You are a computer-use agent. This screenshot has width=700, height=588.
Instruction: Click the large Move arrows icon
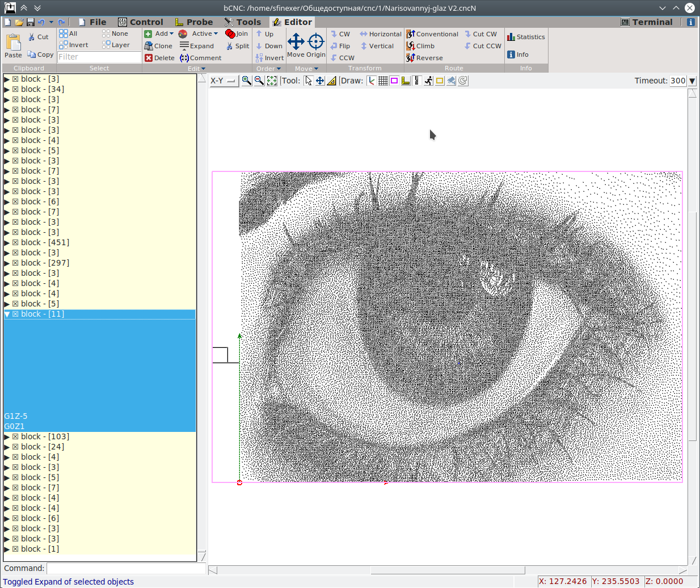coord(296,41)
